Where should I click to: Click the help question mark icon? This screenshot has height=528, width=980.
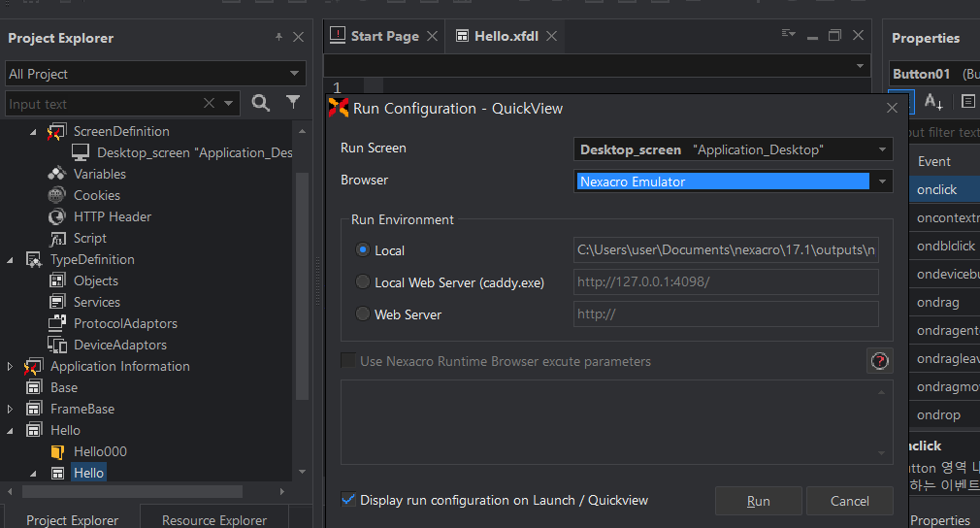(879, 360)
